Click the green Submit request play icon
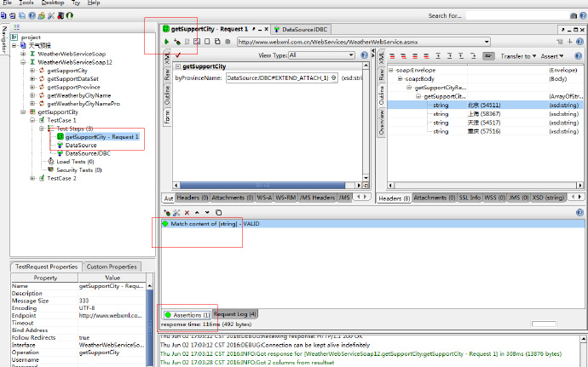This screenshot has width=588, height=367. 166,42
